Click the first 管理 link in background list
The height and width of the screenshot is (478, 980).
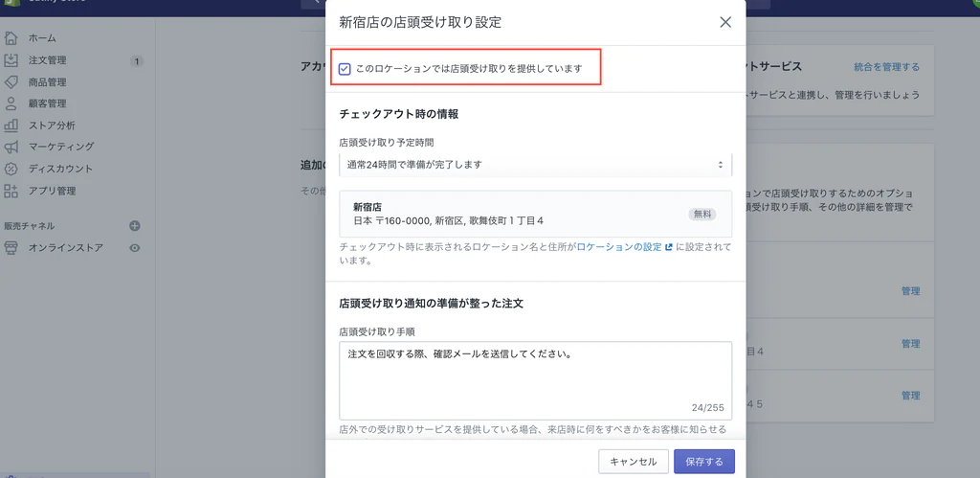point(910,291)
